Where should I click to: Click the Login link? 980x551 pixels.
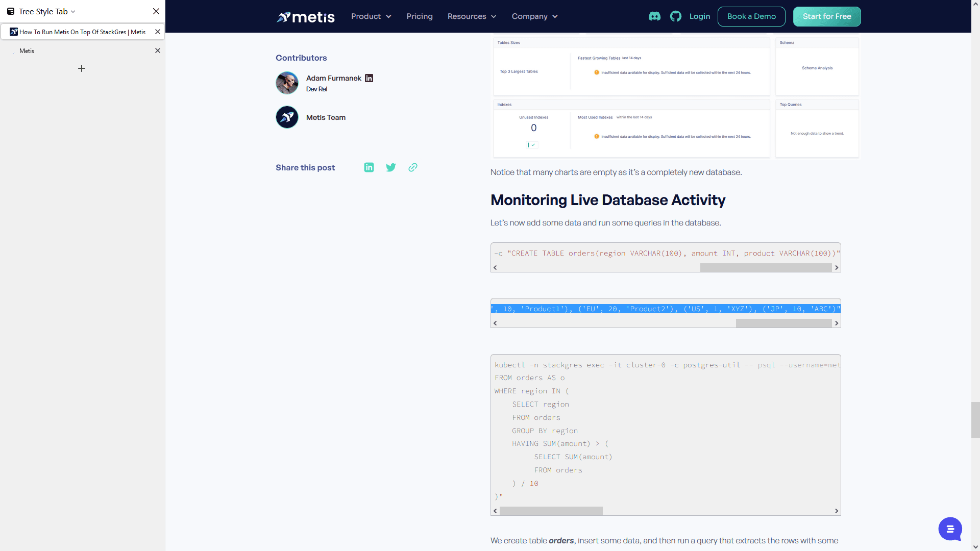pos(700,16)
